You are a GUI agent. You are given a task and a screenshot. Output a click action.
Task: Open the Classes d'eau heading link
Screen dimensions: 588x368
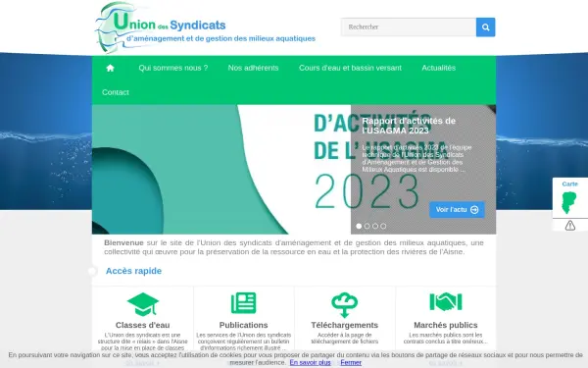(142, 325)
